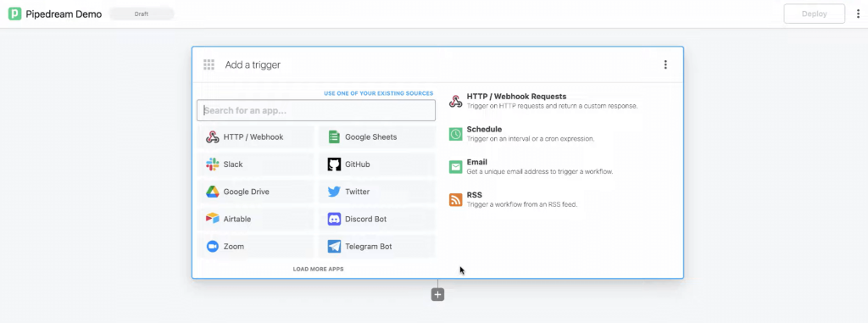Click the HTTP / Webhook app icon
The height and width of the screenshot is (323, 868).
coord(213,136)
